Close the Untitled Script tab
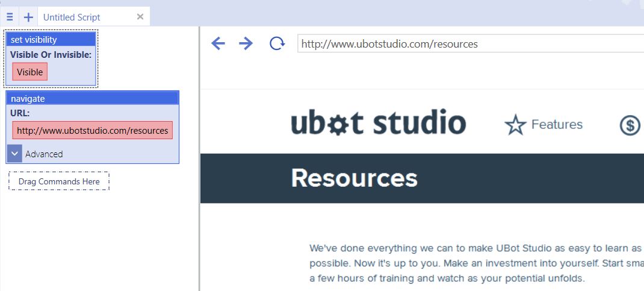 click(x=140, y=17)
